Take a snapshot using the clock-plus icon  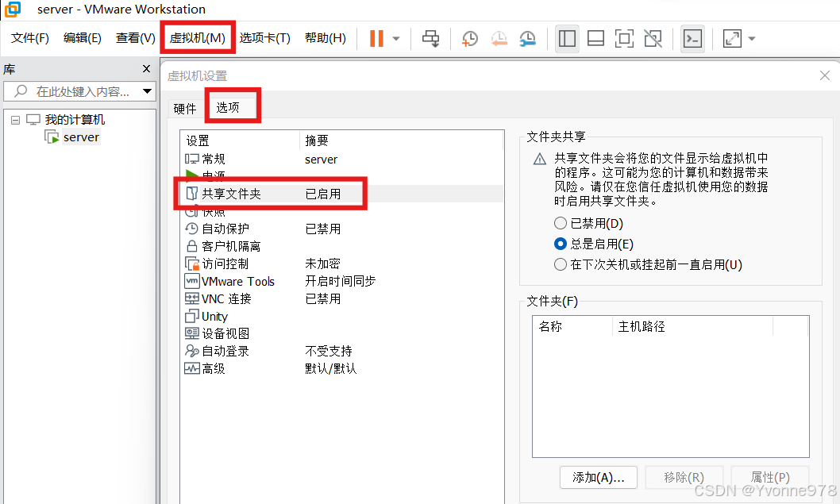(470, 39)
